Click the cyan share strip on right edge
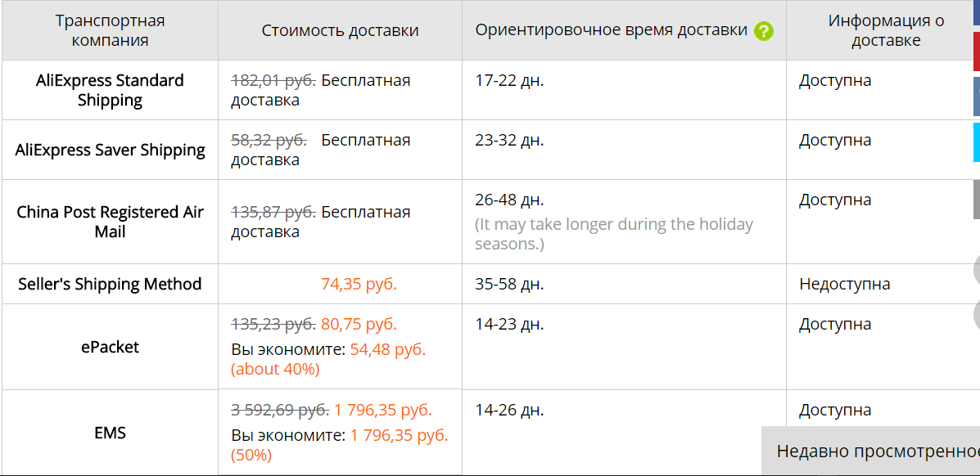Image resolution: width=980 pixels, height=476 pixels. click(976, 142)
